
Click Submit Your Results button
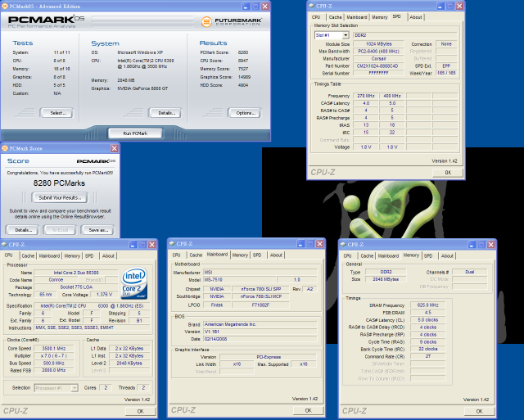(x=60, y=197)
